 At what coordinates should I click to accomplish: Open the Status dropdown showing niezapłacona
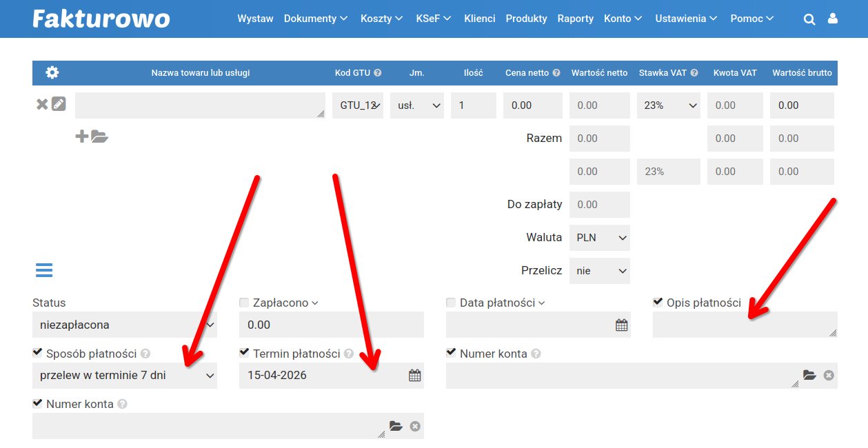coord(124,324)
